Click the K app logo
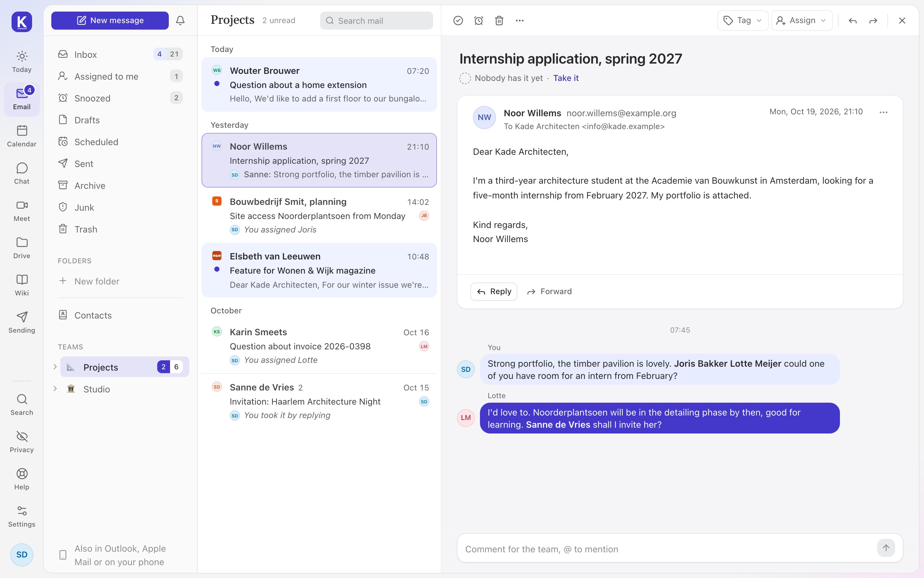Image resolution: width=924 pixels, height=578 pixels. pos(22,22)
